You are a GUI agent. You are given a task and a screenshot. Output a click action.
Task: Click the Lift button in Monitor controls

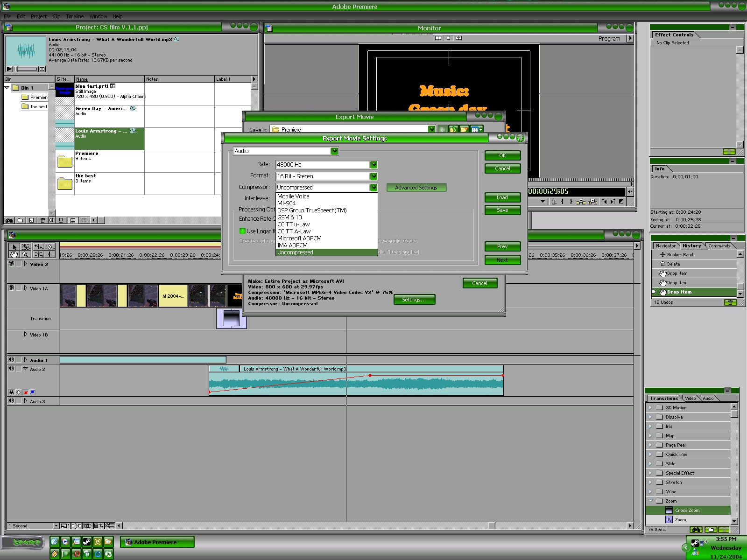pyautogui.click(x=580, y=202)
